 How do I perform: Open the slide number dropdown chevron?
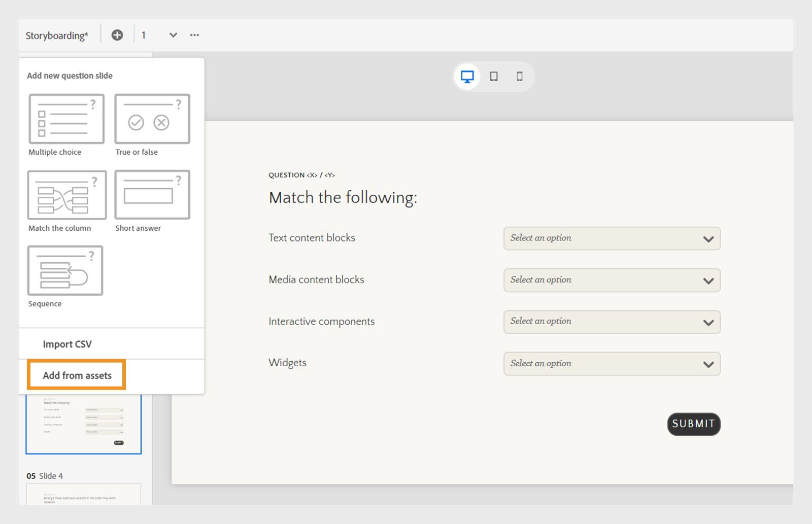coord(173,35)
